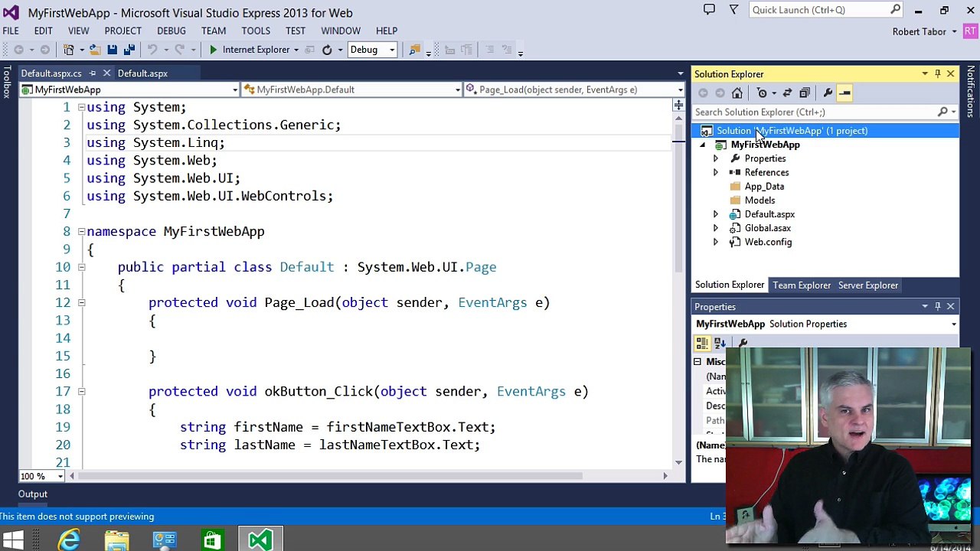Click the Alphabetical sort icon in Properties

tap(720, 344)
